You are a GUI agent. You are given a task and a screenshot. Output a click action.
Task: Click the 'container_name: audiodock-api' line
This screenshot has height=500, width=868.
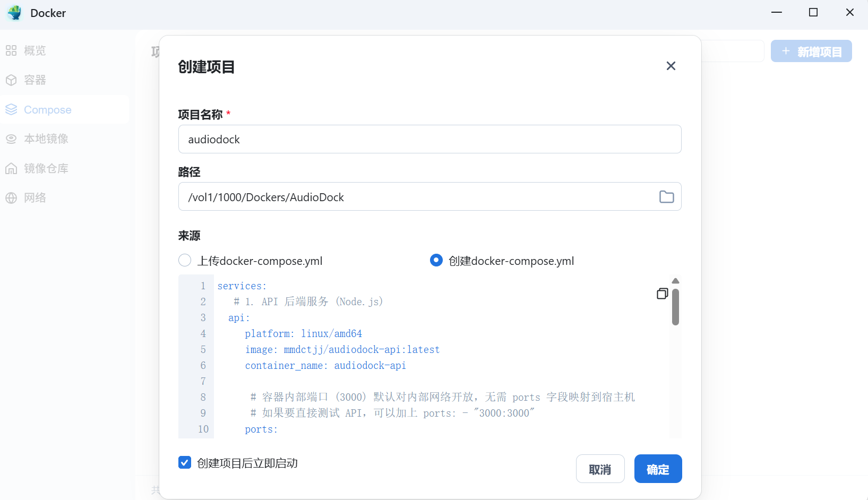[325, 366]
